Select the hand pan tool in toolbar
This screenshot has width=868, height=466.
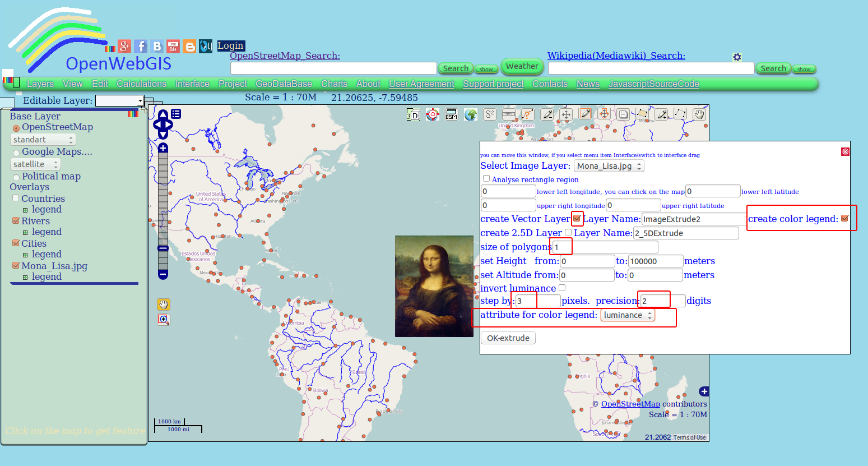pyautogui.click(x=699, y=114)
